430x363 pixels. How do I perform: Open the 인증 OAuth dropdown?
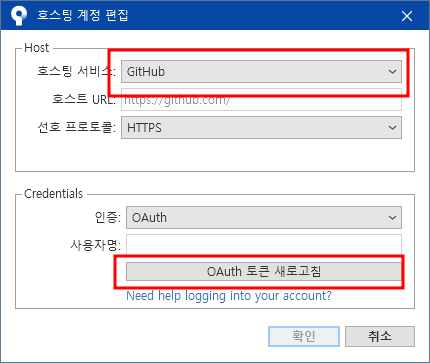(x=264, y=217)
